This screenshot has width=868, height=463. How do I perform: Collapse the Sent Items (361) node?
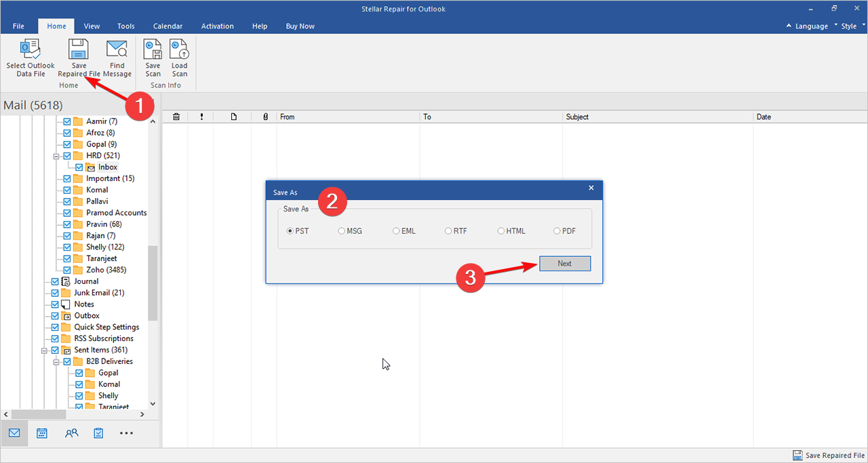(45, 350)
